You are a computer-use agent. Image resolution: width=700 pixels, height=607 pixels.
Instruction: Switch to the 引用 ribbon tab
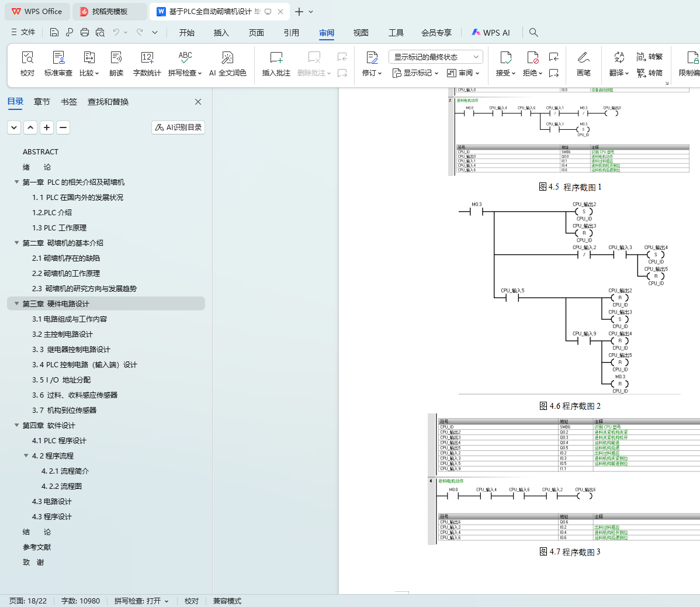(x=291, y=33)
